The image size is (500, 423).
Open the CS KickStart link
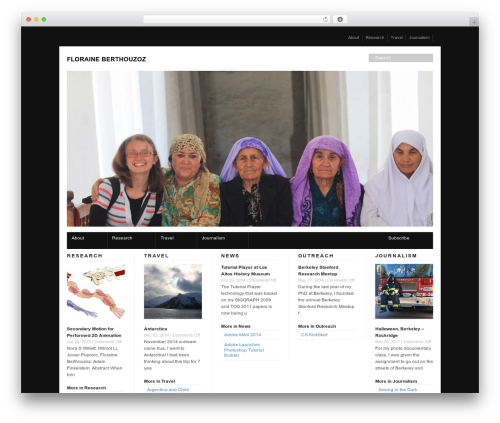click(314, 335)
